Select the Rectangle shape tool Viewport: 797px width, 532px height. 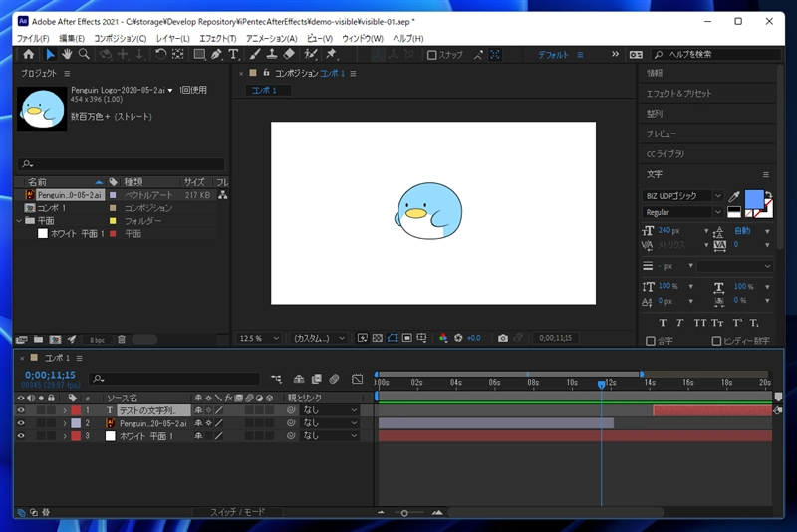[x=199, y=54]
